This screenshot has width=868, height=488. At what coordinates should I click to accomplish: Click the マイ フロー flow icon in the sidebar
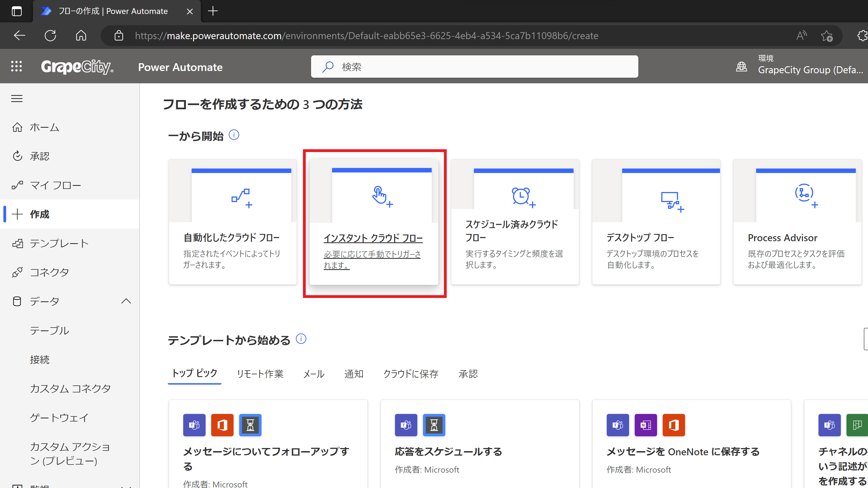[x=17, y=185]
